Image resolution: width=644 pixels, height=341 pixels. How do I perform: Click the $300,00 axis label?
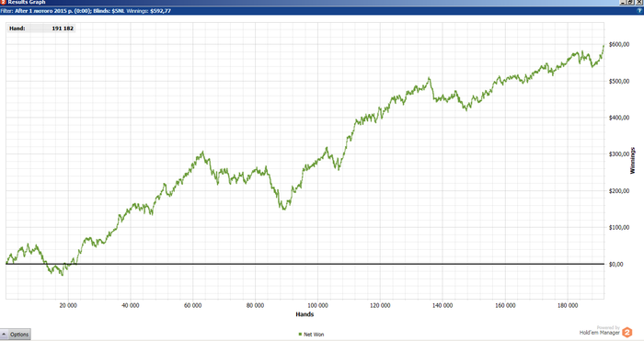619,154
